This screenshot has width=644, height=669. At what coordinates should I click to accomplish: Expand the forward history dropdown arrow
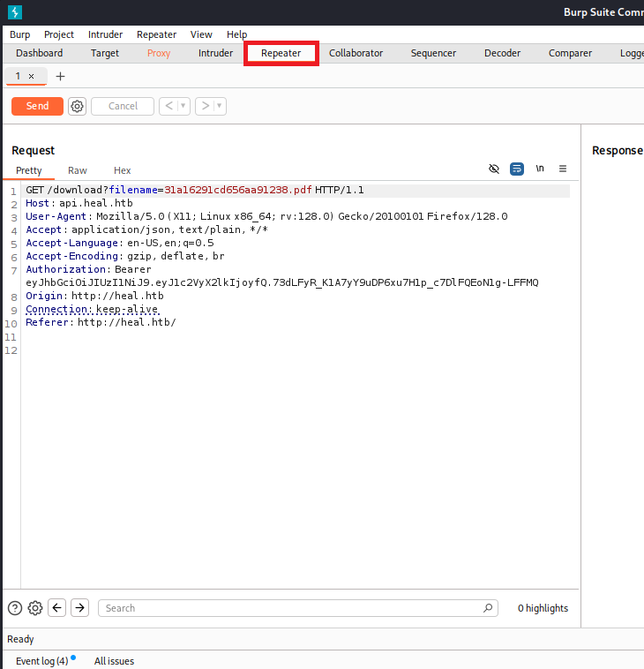coord(220,106)
